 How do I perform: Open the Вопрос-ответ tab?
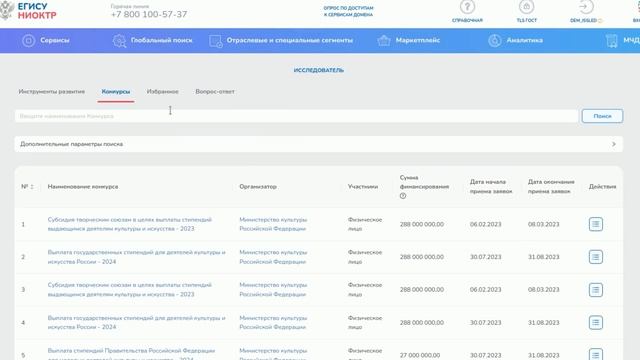(215, 91)
